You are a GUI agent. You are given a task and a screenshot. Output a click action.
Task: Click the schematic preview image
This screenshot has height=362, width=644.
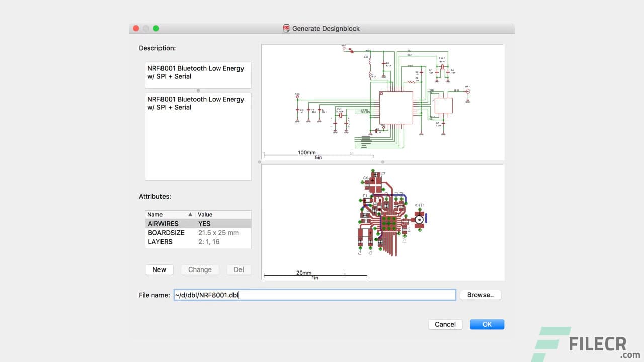(382, 101)
